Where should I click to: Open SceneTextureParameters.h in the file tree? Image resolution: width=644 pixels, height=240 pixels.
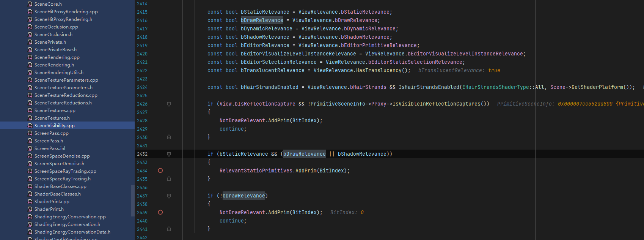(63, 88)
